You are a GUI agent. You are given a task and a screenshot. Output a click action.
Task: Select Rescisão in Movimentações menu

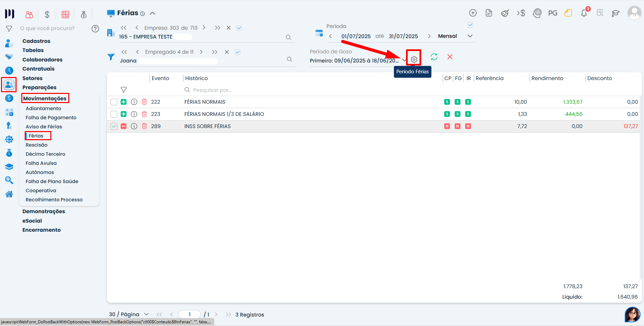pyautogui.click(x=37, y=145)
